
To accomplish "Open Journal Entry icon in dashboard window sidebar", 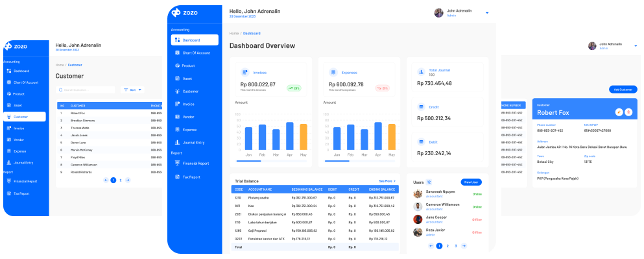I will click(178, 142).
